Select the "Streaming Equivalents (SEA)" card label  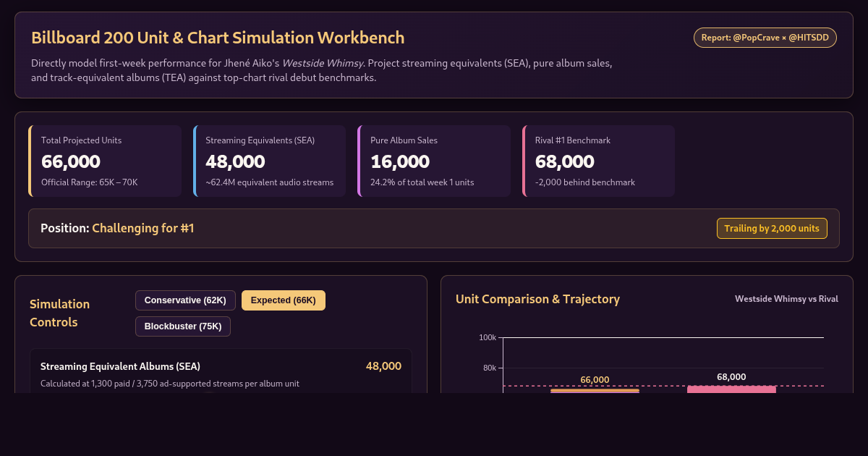coord(260,140)
